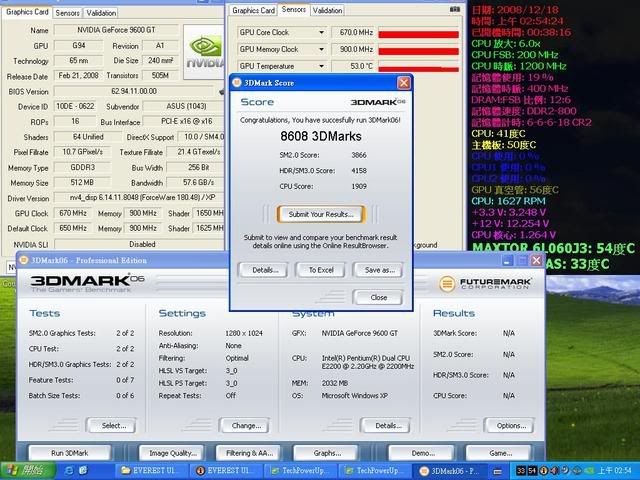This screenshot has height=480, width=640.
Task: Click the Futuremark Corporation logo
Action: point(485,283)
